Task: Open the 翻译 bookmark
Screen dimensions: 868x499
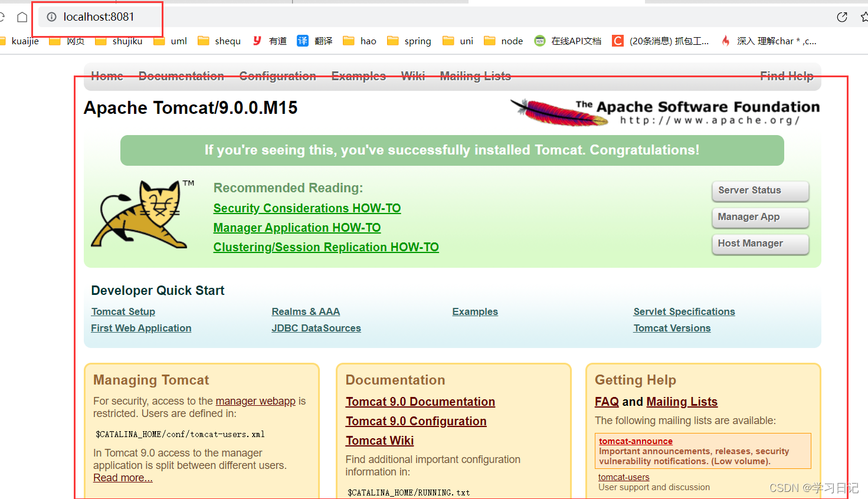Action: [315, 41]
